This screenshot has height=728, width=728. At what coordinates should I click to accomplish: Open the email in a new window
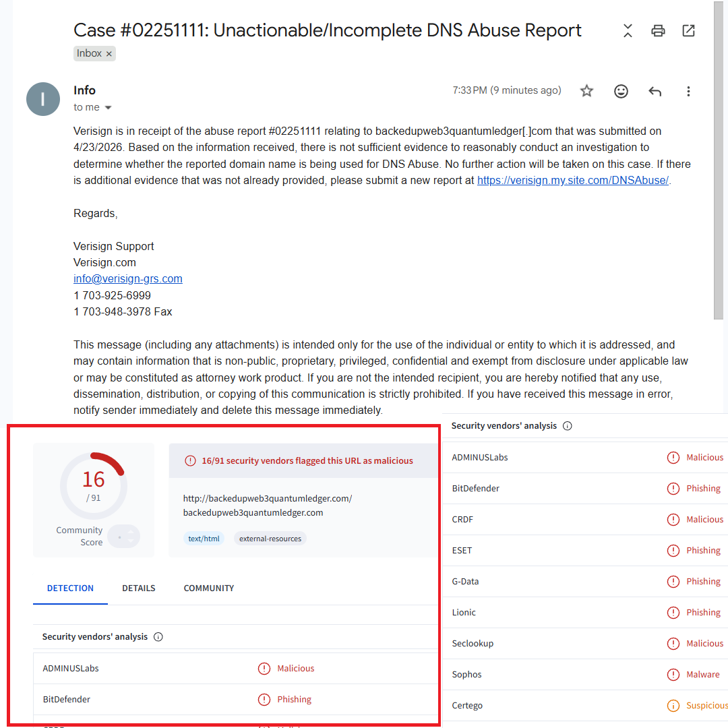pyautogui.click(x=688, y=30)
